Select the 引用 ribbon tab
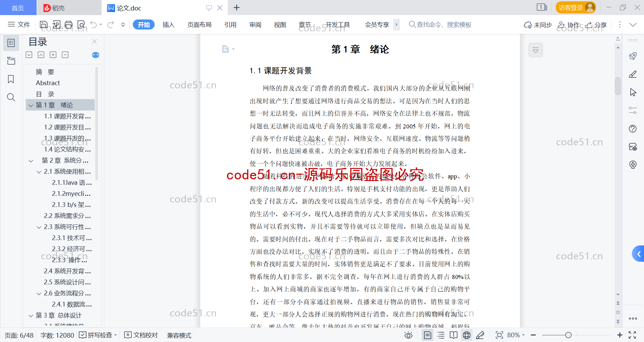The width and height of the screenshot is (644, 342). pos(230,24)
